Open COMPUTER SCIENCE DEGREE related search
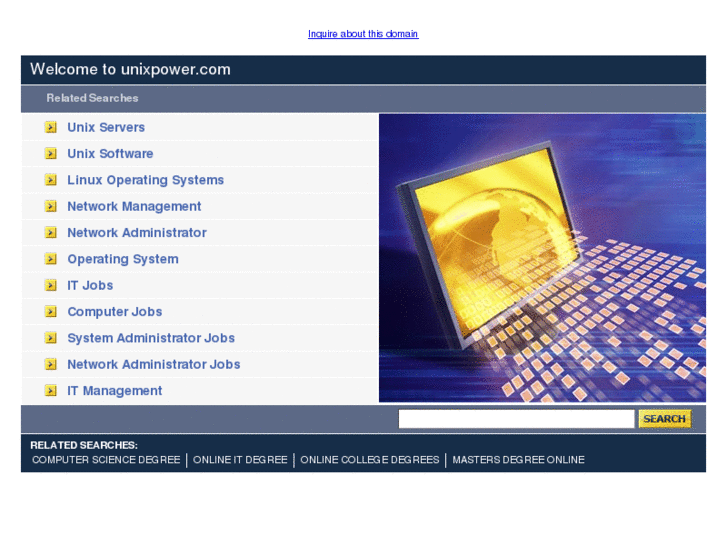This screenshot has width=727, height=545. pos(106,460)
